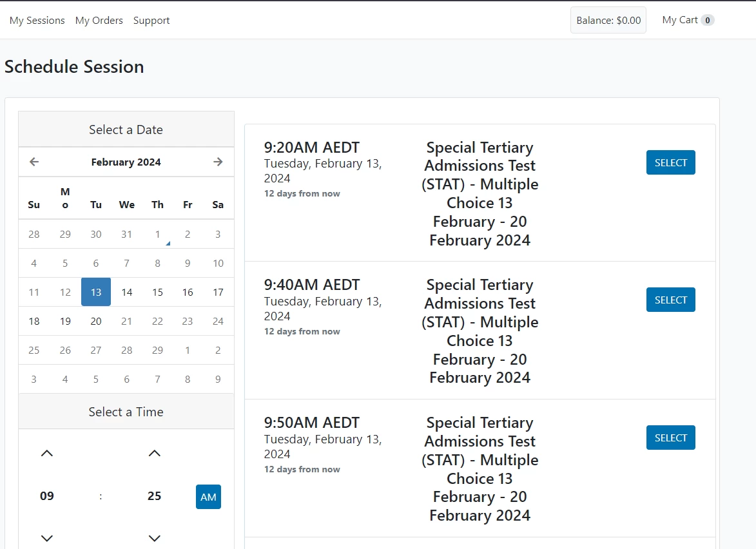Screen dimensions: 756x549
Task: Open the My Orders menu
Action: pos(99,20)
